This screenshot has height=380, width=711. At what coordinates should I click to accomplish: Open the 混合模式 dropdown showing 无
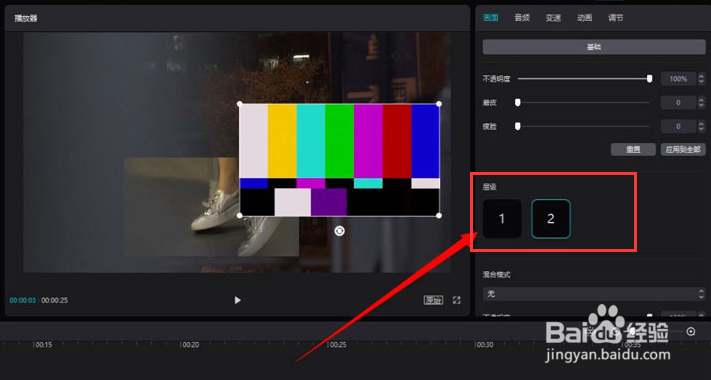[x=594, y=294]
